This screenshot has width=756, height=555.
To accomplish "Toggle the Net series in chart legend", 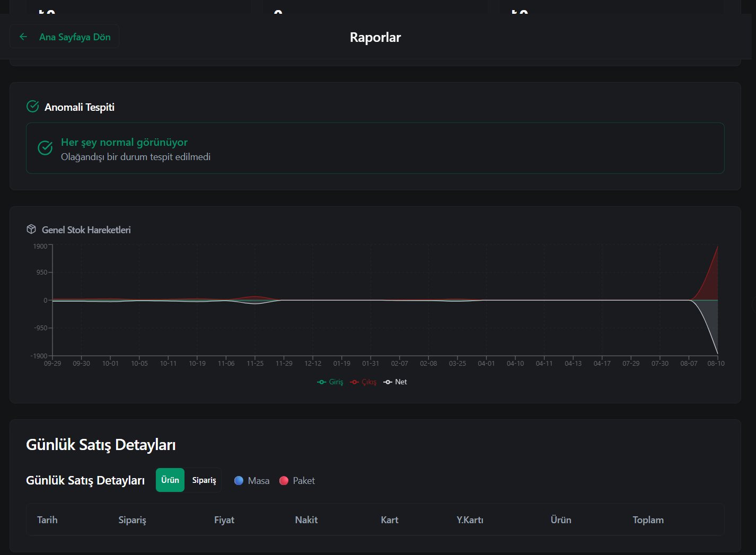I will point(395,382).
